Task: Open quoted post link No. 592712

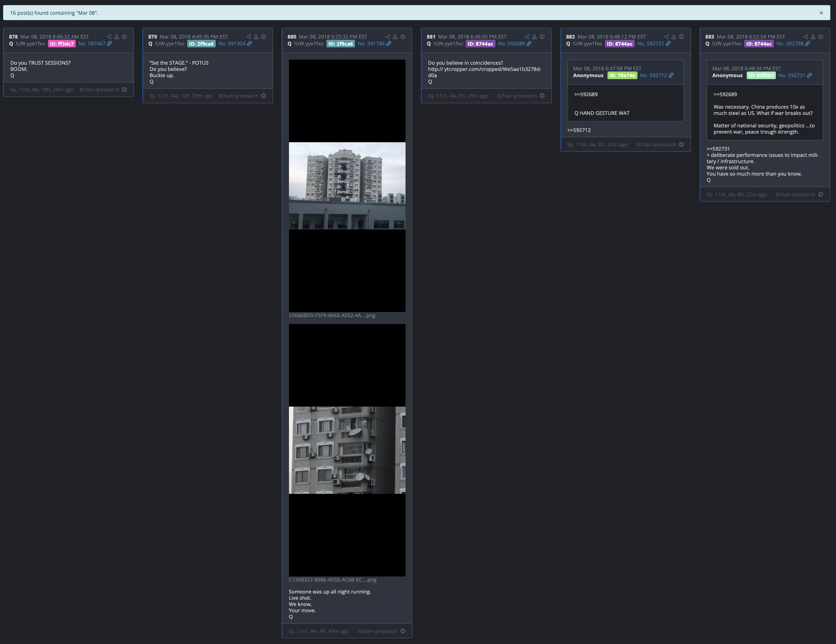Action: pos(653,75)
